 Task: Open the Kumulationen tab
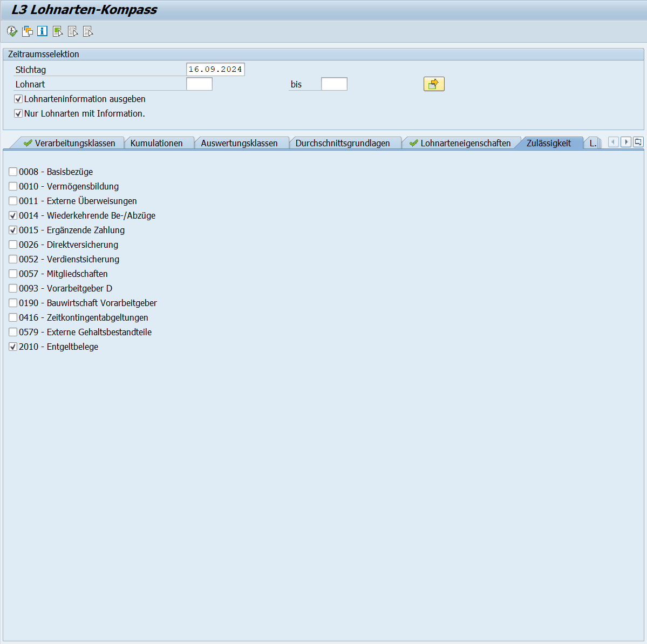coord(157,143)
